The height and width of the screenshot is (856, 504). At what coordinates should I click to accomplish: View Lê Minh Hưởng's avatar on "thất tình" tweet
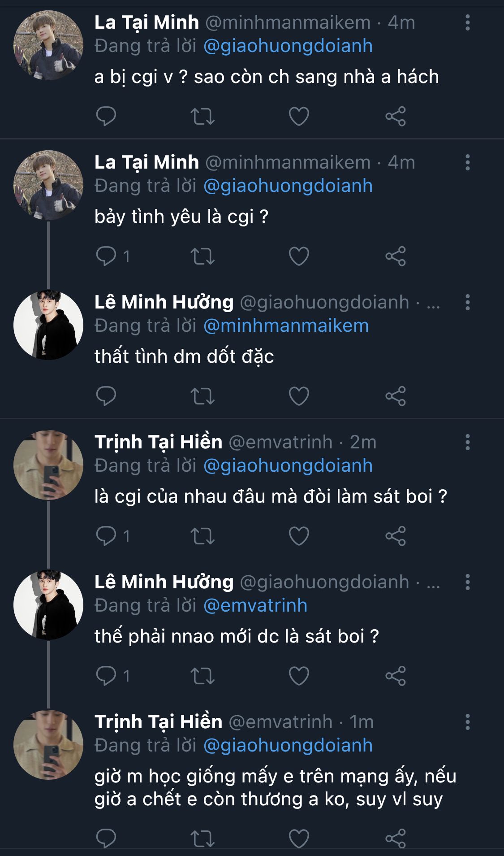pyautogui.click(x=48, y=325)
